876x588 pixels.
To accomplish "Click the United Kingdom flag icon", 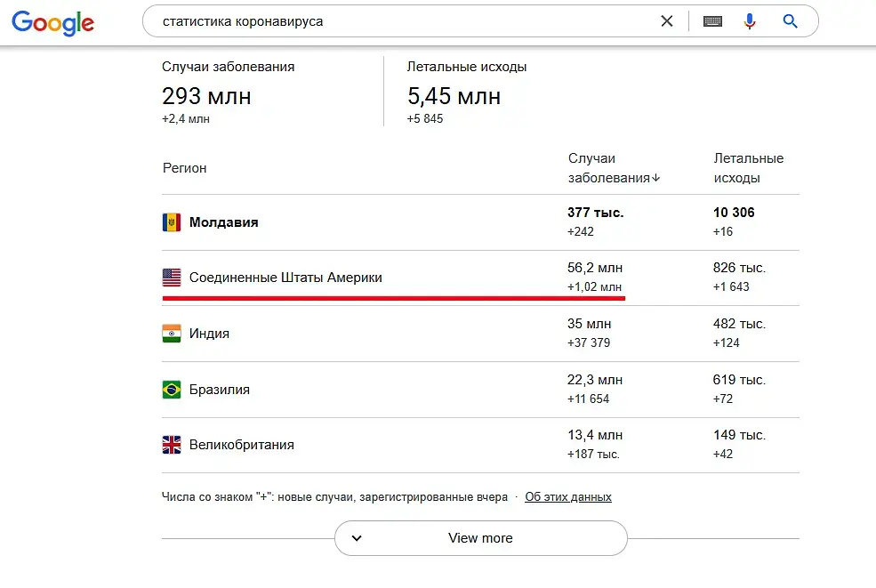I will click(x=172, y=445).
